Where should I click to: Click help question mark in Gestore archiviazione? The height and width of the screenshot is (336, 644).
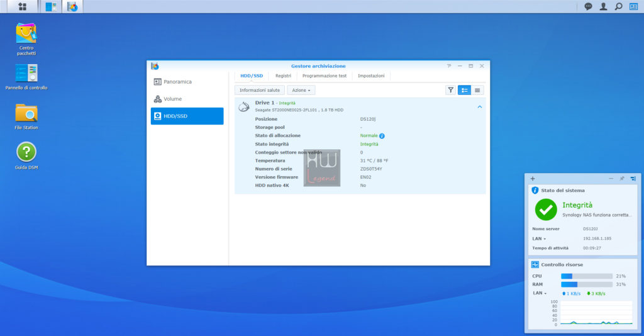[449, 65]
